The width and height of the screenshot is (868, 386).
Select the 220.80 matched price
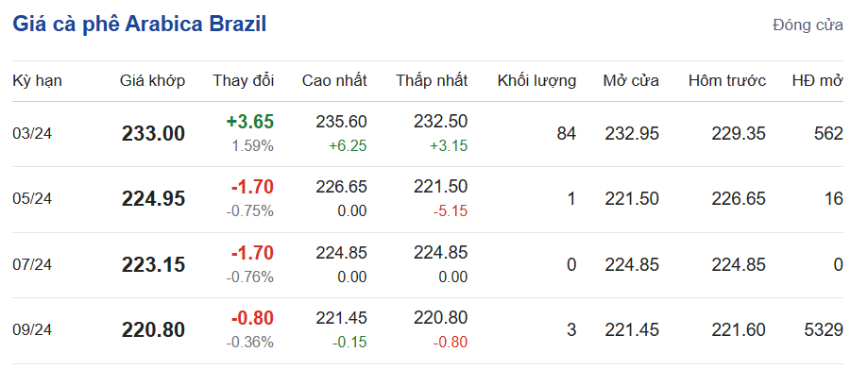[x=153, y=330]
